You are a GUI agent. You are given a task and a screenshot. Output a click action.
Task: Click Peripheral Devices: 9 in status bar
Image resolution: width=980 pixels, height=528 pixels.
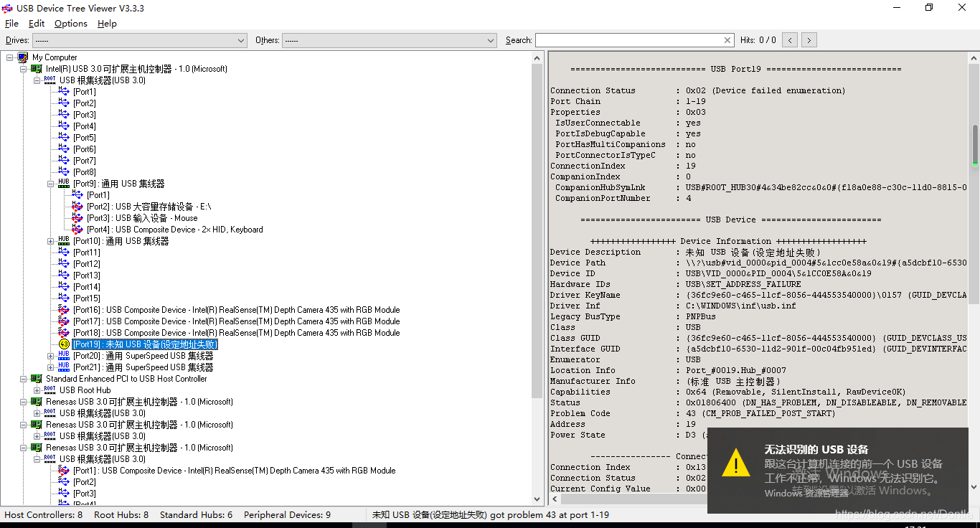coord(287,514)
